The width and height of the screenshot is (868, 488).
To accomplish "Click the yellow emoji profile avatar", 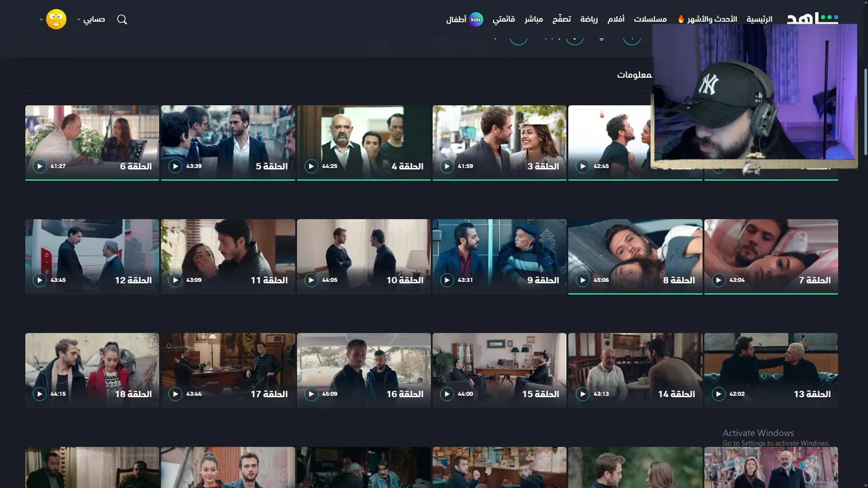I will click(56, 20).
